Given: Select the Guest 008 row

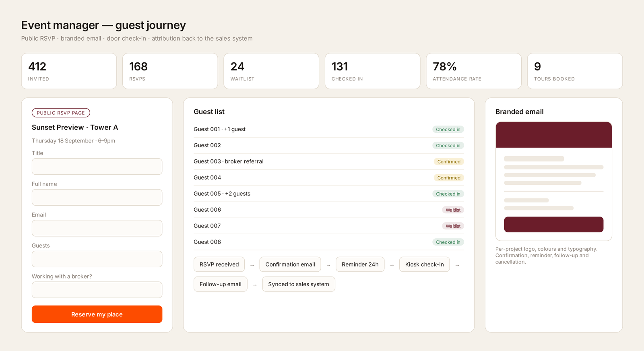Looking at the screenshot, I should [x=329, y=242].
